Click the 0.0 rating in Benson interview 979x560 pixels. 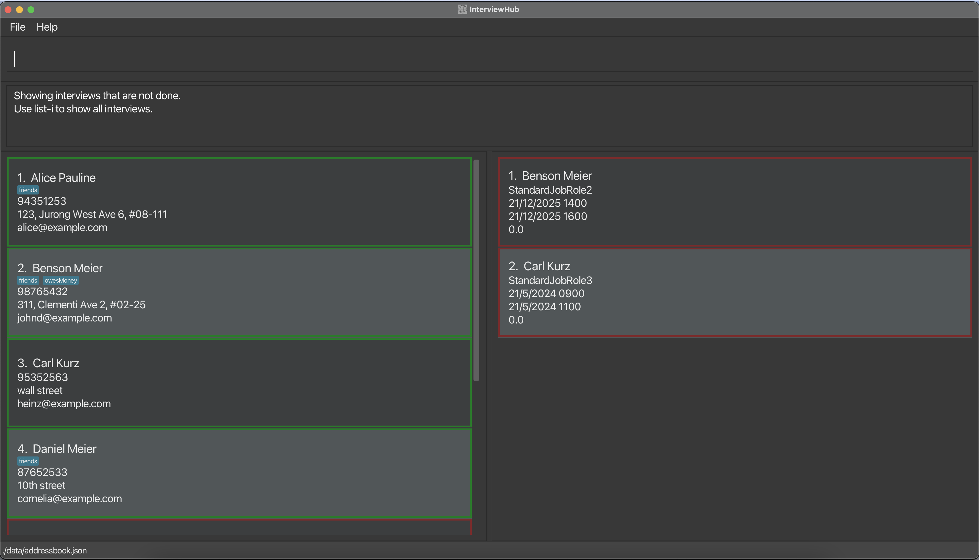click(x=516, y=230)
